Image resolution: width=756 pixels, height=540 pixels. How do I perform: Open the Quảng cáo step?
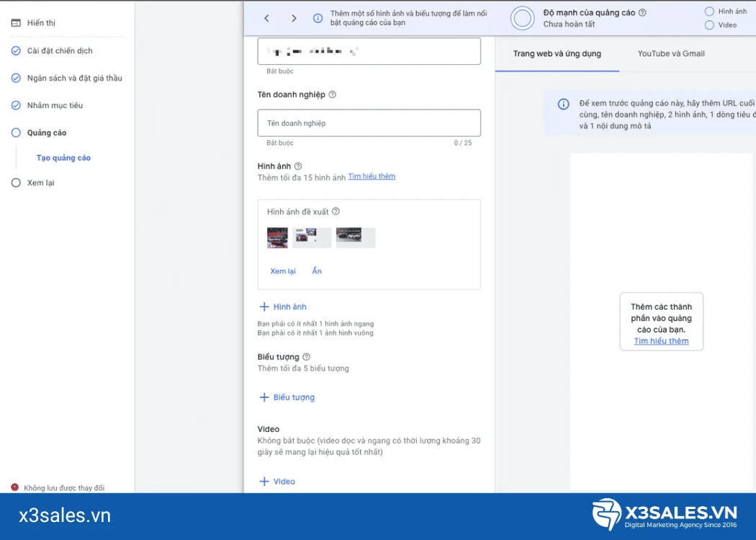47,132
